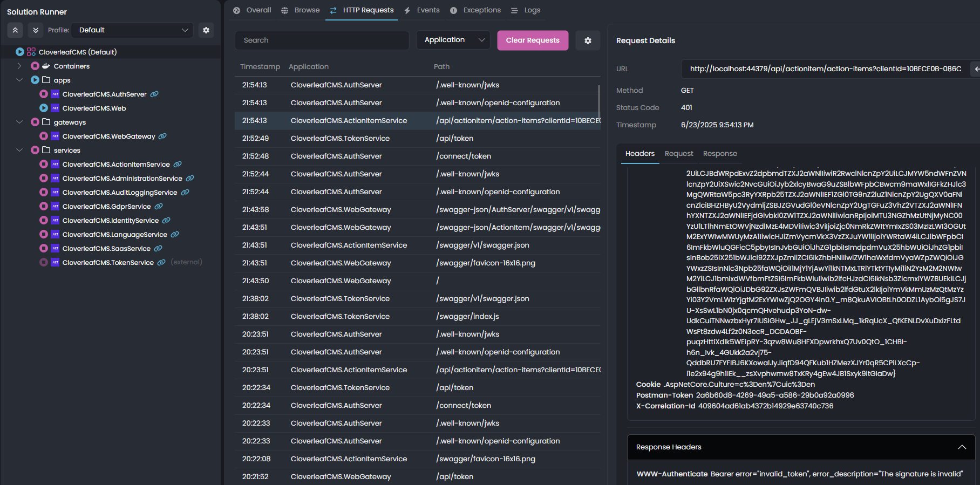Screen dimensions: 980x485
Task: Start the CloverleafCMS.AuthServer application
Action: [44, 94]
